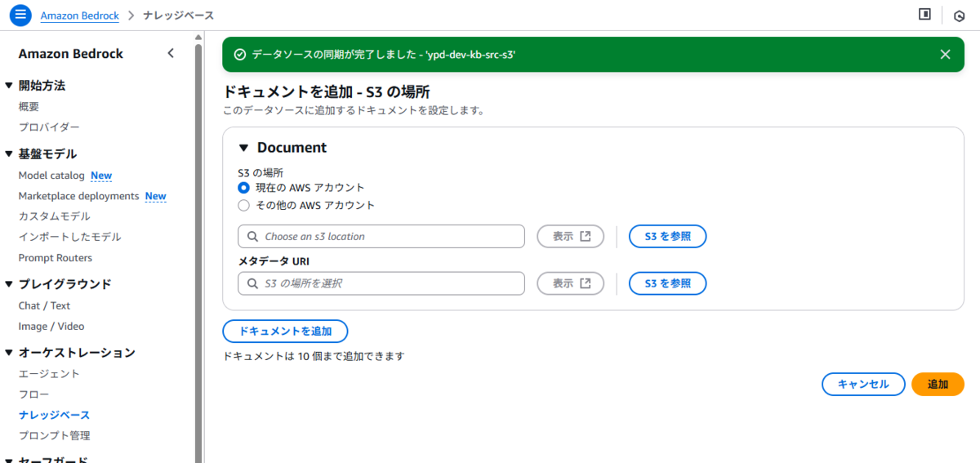Open the hamburger navigation menu
This screenshot has height=463, width=980.
click(x=21, y=15)
